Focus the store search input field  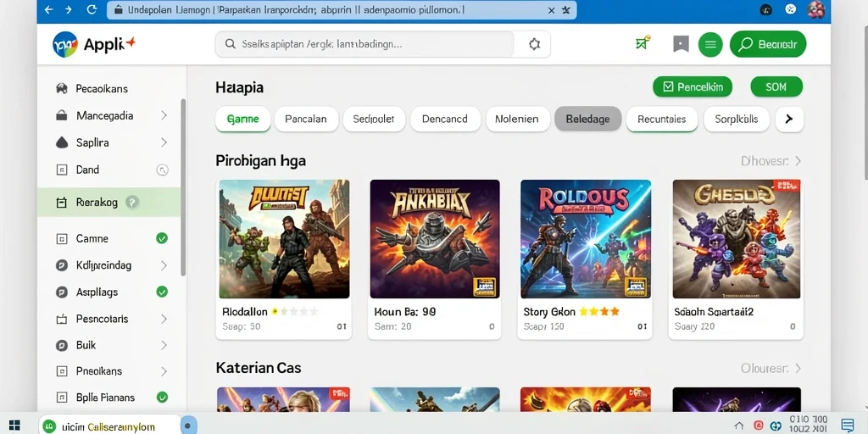(365, 44)
